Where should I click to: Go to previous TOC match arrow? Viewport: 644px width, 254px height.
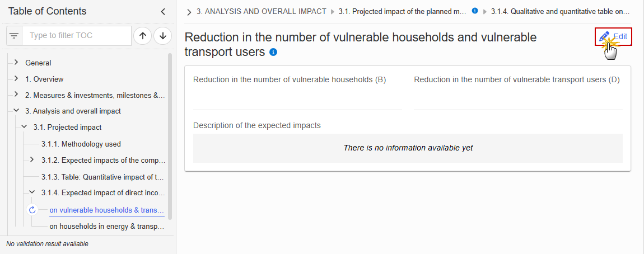click(142, 36)
